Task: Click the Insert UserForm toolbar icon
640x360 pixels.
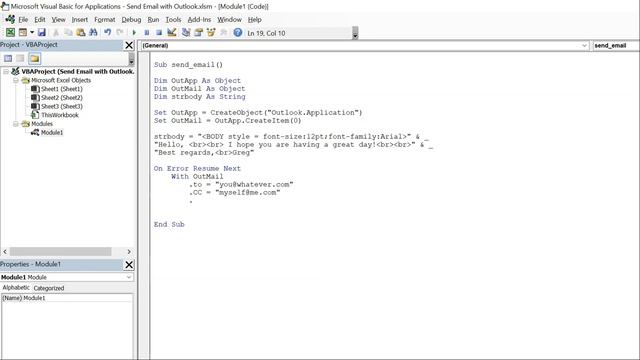Action: (x=23, y=32)
